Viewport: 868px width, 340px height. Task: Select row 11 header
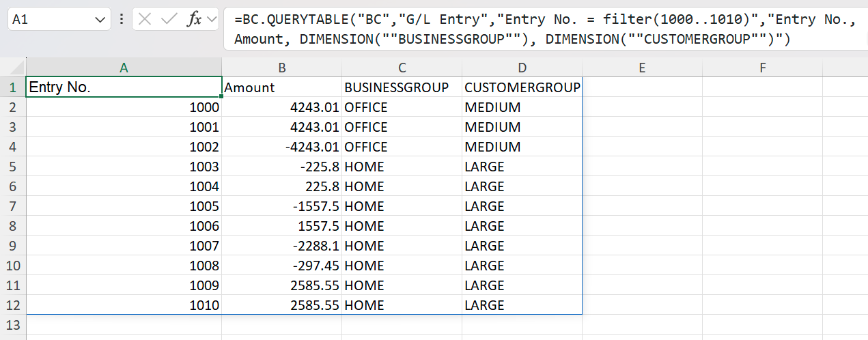point(13,285)
